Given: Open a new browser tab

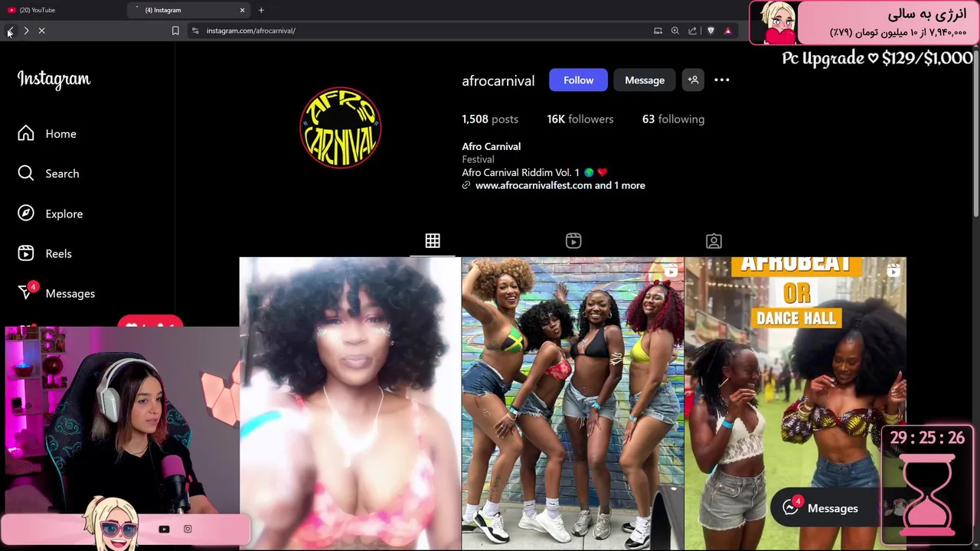Looking at the screenshot, I should (261, 10).
